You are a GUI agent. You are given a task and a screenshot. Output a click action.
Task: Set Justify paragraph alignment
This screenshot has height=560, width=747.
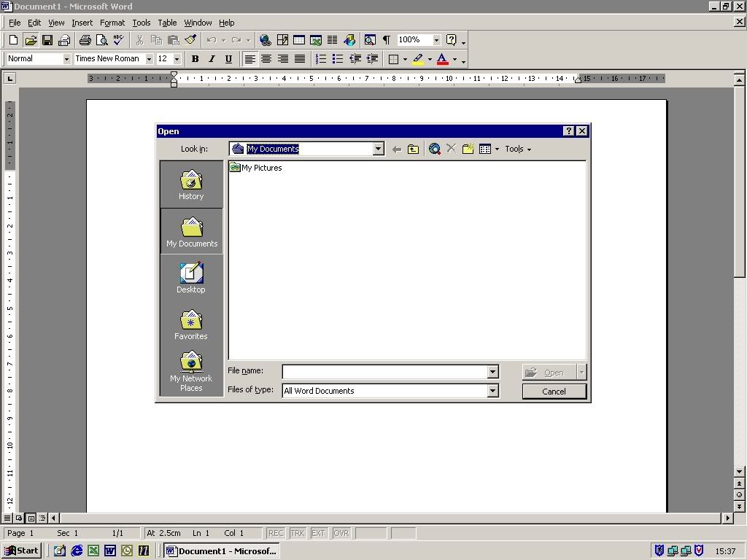pyautogui.click(x=300, y=59)
